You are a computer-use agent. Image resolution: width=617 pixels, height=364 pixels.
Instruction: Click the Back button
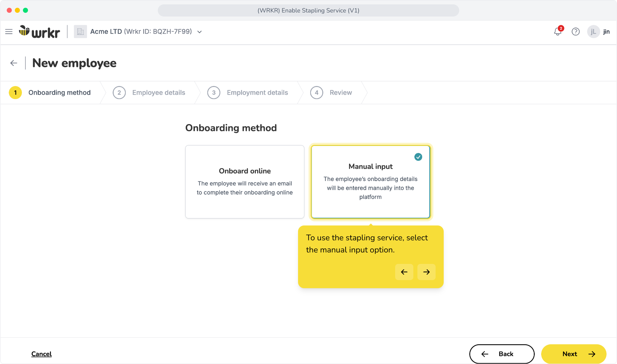click(x=502, y=354)
